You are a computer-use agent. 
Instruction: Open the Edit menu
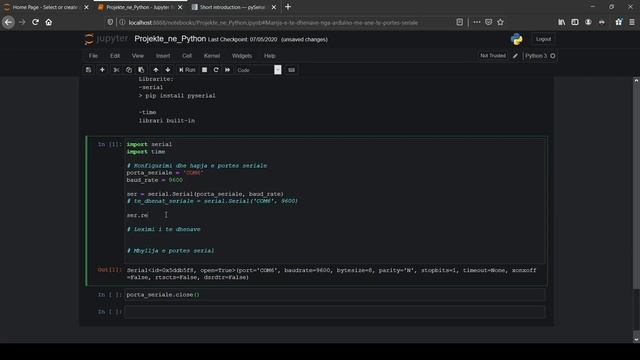click(115, 56)
